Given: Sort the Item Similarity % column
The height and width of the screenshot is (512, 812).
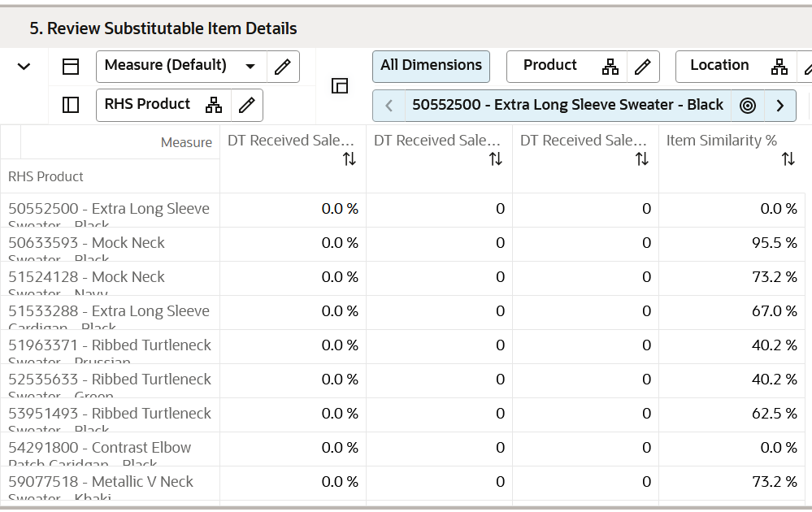Looking at the screenshot, I should click(788, 159).
